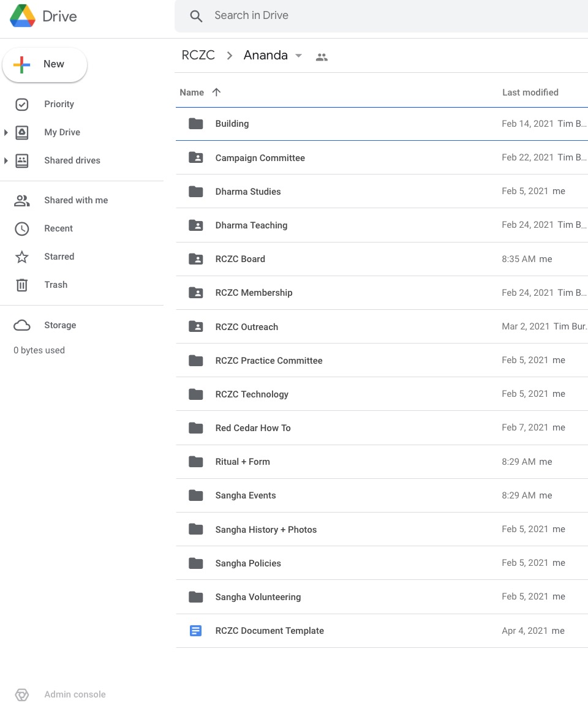
Task: Select the RCZC Practice Committee folder
Action: coord(382,361)
